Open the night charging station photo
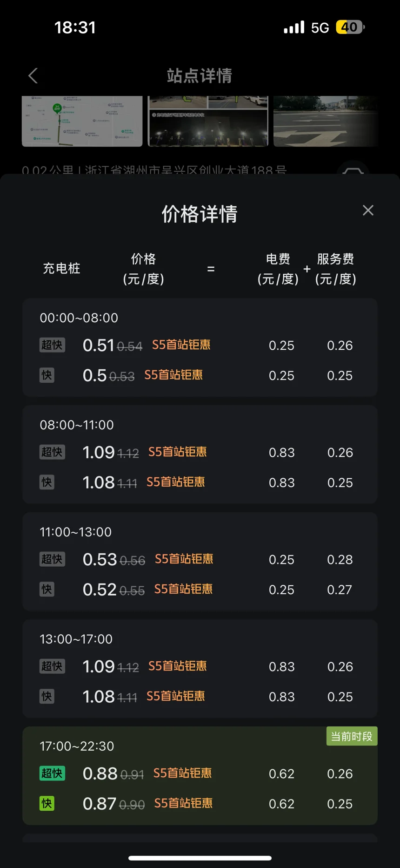Viewport: 400px width, 868px height. pos(208,121)
